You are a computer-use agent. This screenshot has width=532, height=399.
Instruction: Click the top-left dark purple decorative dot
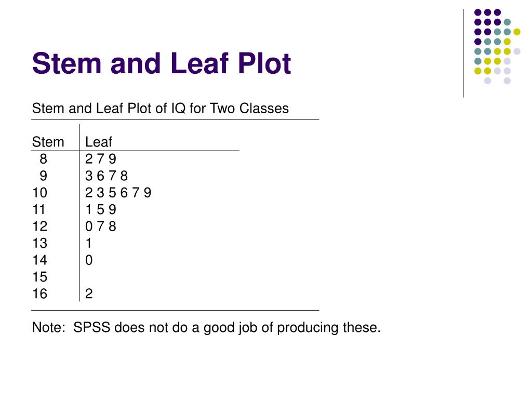pyautogui.click(x=478, y=12)
